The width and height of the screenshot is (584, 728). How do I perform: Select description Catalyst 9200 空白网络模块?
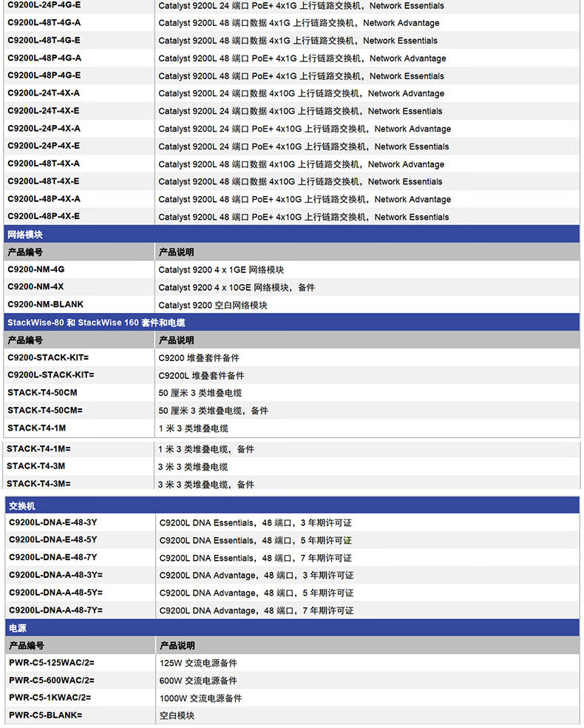[212, 305]
